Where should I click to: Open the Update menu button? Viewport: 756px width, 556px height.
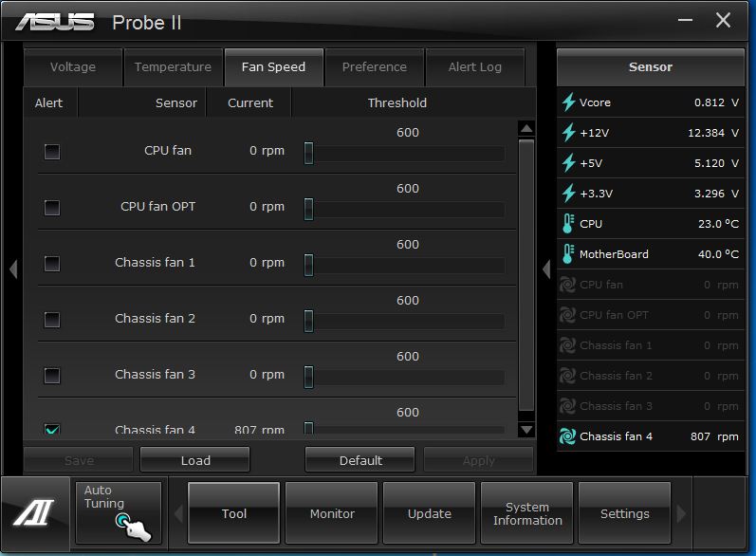pos(429,513)
